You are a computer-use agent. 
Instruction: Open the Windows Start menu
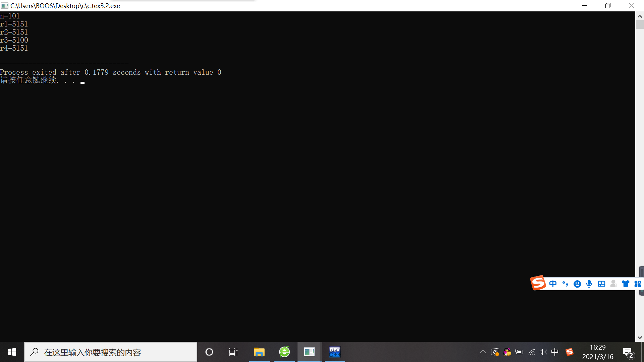tap(12, 352)
